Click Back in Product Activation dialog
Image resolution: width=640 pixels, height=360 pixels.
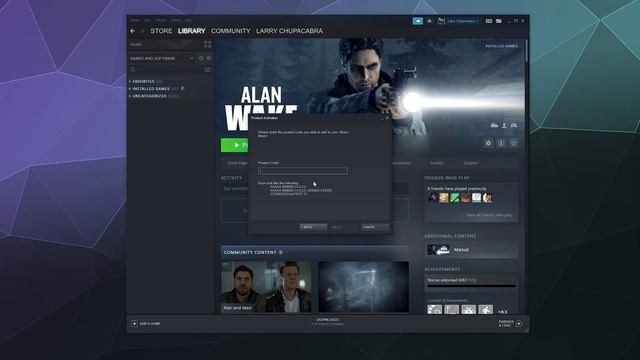313,227
